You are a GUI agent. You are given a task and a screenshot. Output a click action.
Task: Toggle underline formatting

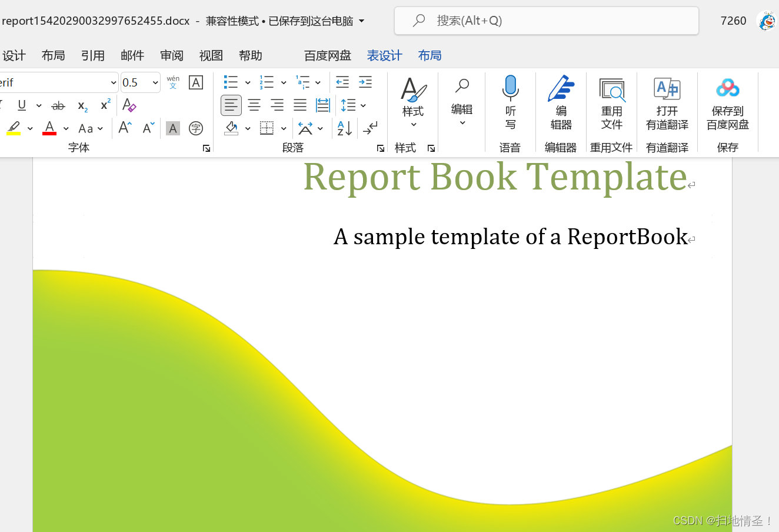(22, 105)
